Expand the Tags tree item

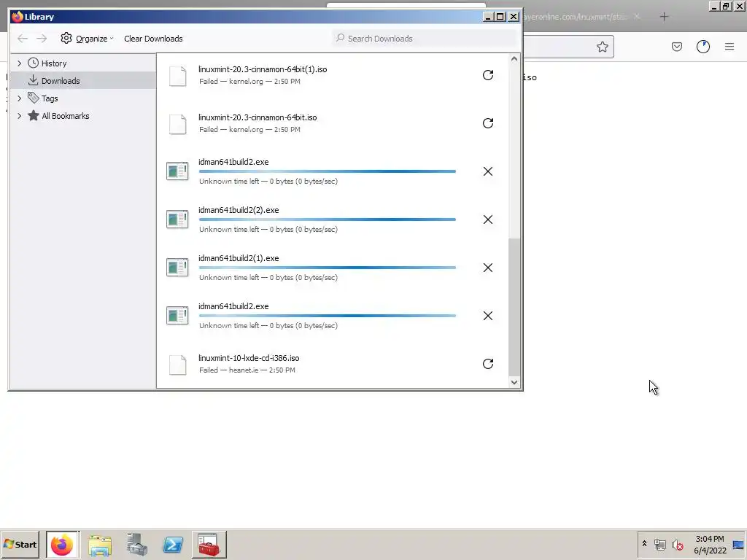(19, 98)
